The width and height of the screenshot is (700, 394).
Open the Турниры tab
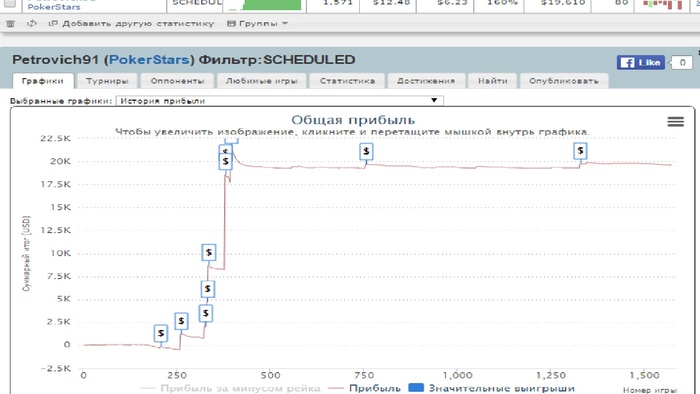107,81
